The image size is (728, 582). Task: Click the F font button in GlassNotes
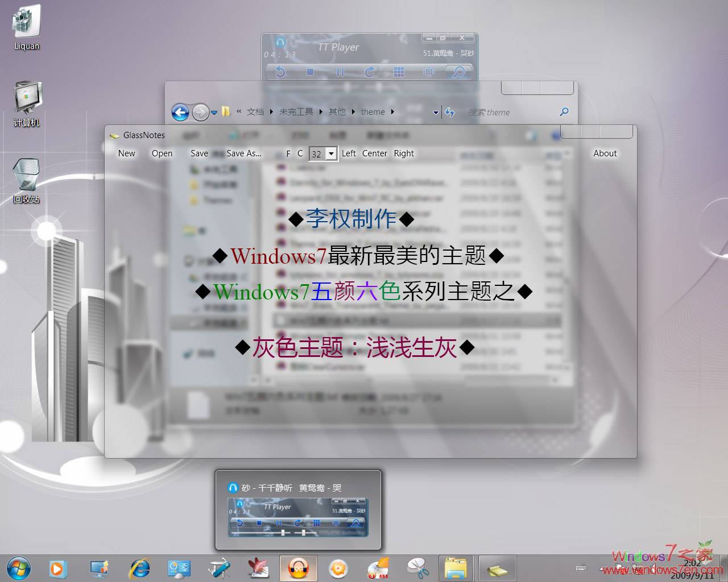coord(288,153)
